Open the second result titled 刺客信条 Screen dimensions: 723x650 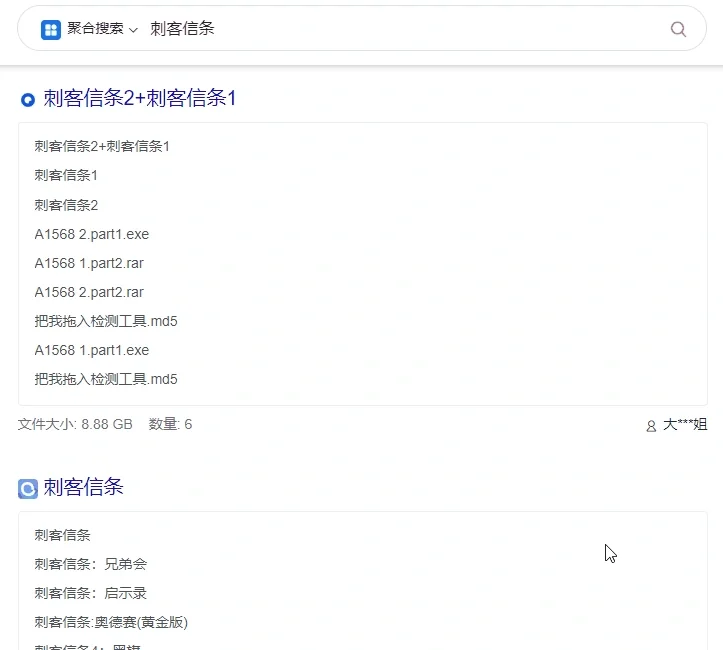pos(83,487)
